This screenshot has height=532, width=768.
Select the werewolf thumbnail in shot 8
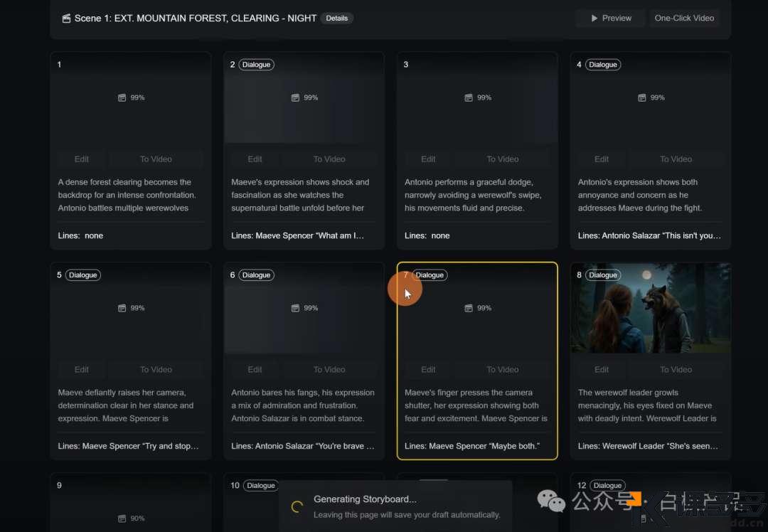[x=650, y=307]
